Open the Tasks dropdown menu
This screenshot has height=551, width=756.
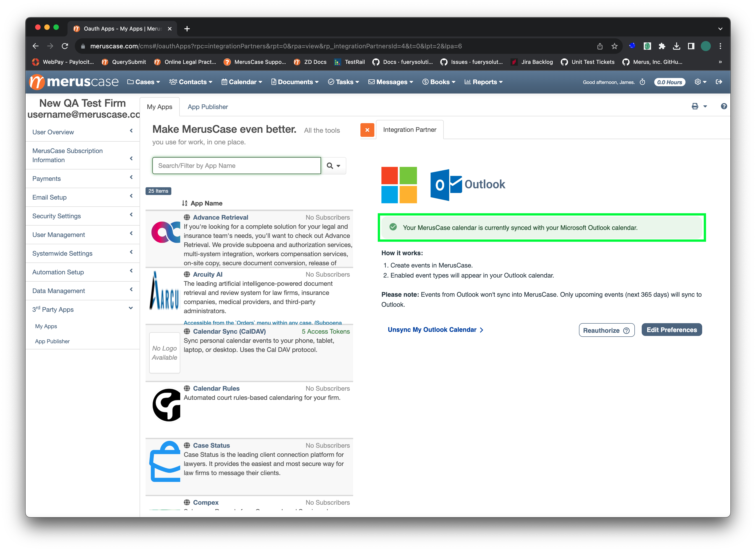click(x=344, y=82)
